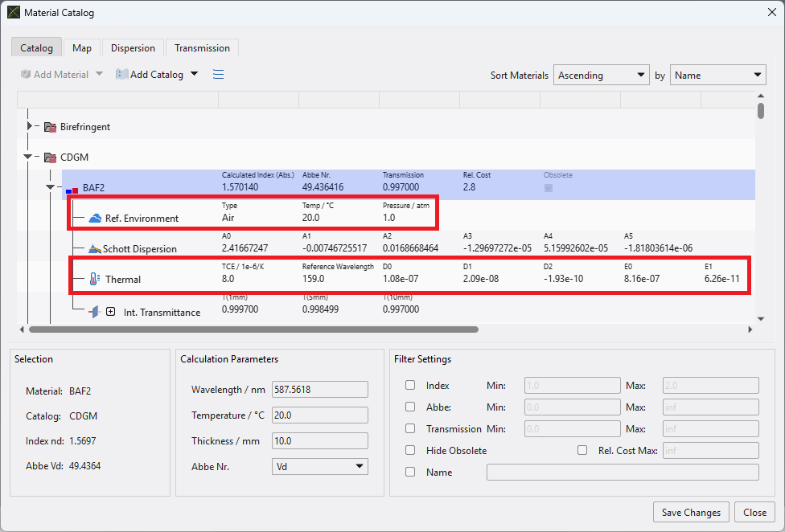
Task: Click the A3 value -1.29697272e-05
Action: click(x=497, y=248)
